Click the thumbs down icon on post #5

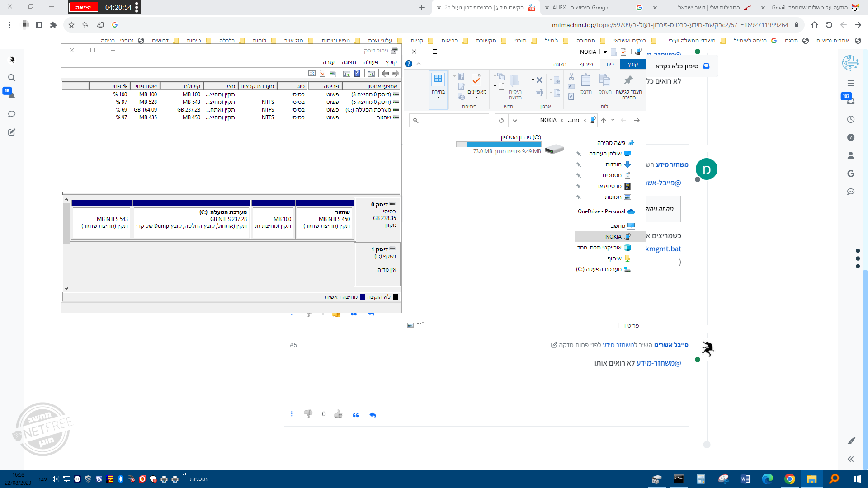tap(308, 414)
